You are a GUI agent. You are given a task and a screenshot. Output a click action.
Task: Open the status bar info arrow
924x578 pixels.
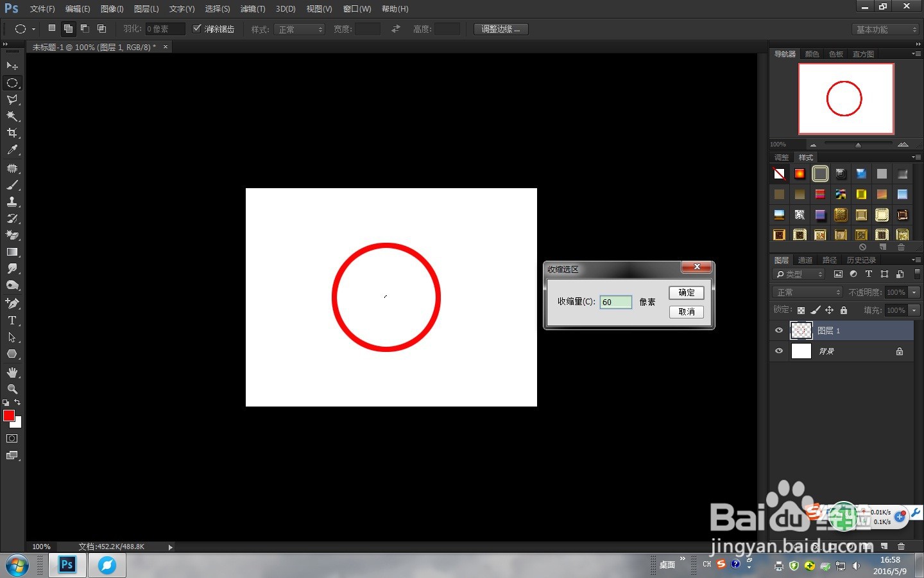coord(170,547)
